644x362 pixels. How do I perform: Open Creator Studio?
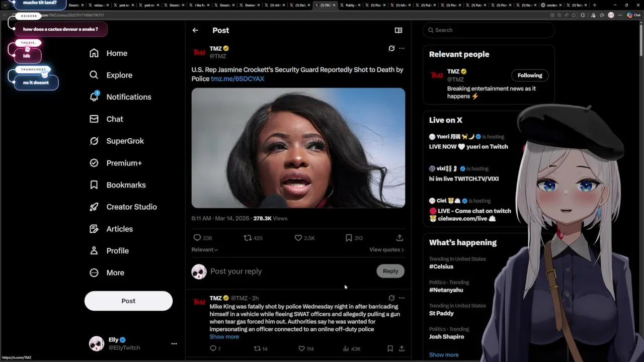(123, 207)
